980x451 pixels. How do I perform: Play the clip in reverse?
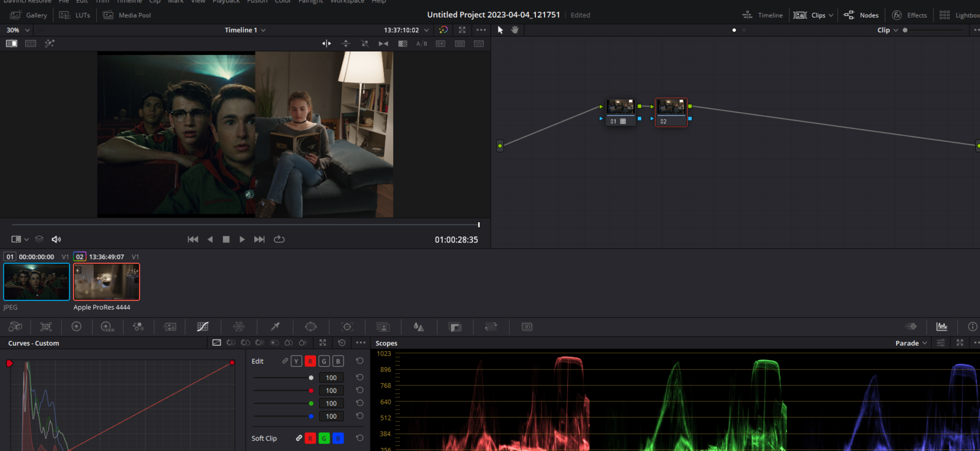210,239
